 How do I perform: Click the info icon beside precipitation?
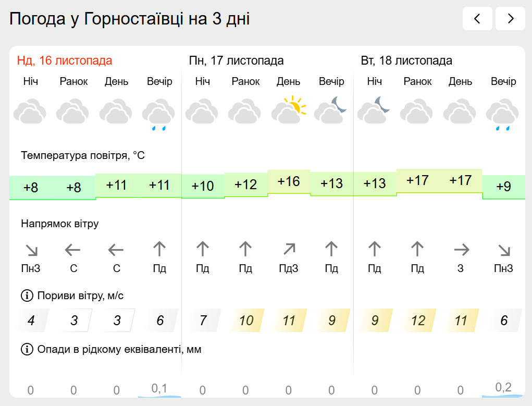click(x=27, y=349)
